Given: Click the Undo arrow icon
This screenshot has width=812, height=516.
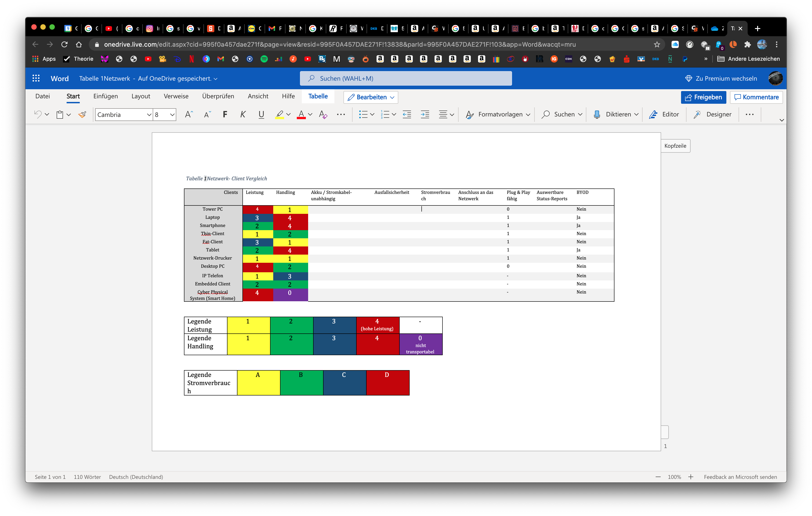Looking at the screenshot, I should click(x=38, y=115).
